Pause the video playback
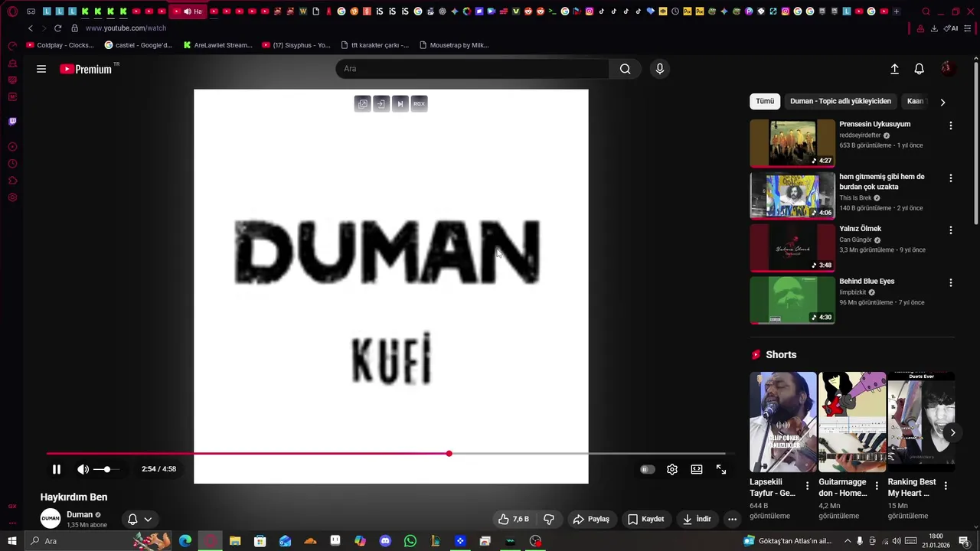980x551 pixels. click(x=56, y=469)
